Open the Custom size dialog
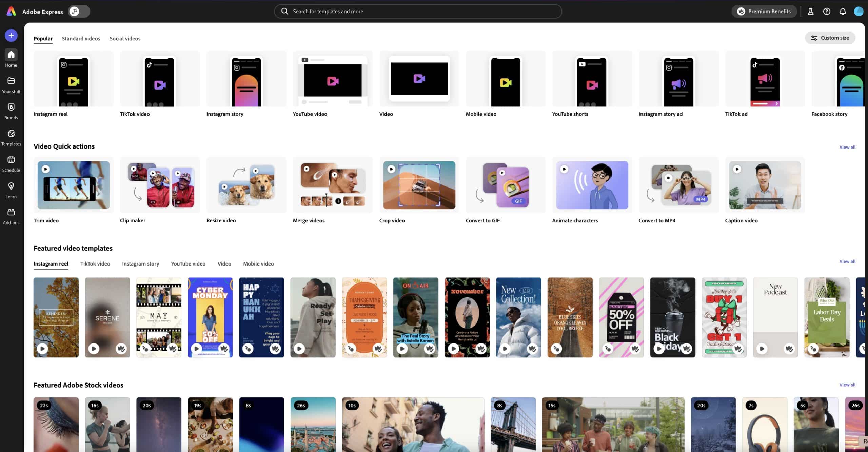This screenshot has height=452, width=868. (830, 38)
